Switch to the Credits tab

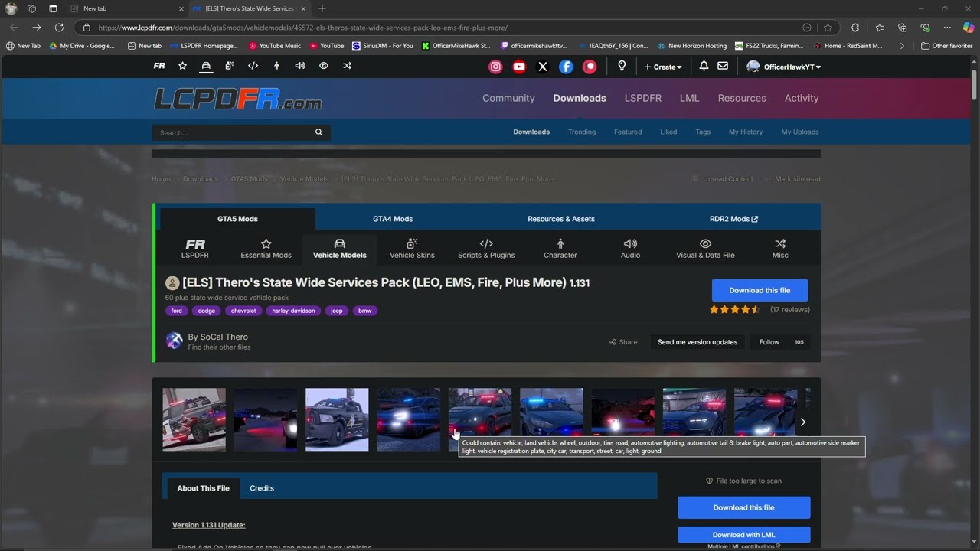pyautogui.click(x=262, y=488)
